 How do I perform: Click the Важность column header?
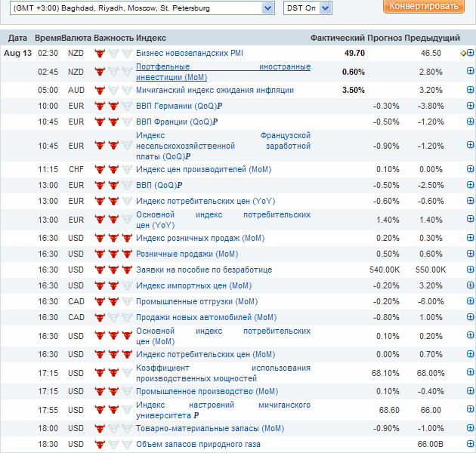tap(113, 38)
